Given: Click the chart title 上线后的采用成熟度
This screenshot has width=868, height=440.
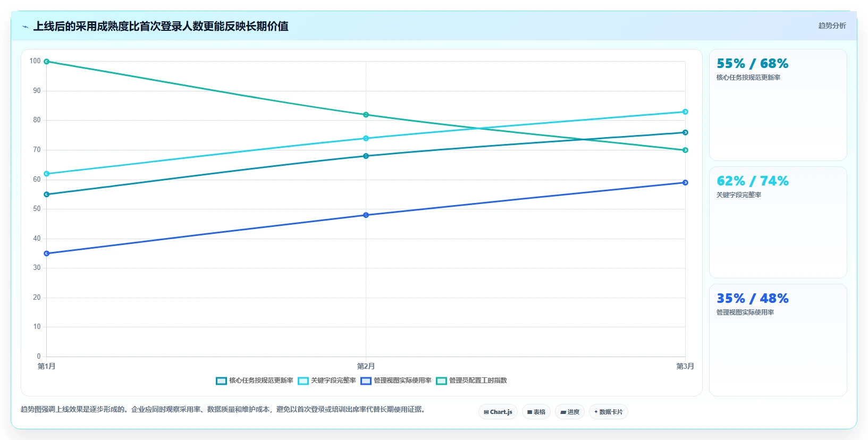Looking at the screenshot, I should [161, 26].
